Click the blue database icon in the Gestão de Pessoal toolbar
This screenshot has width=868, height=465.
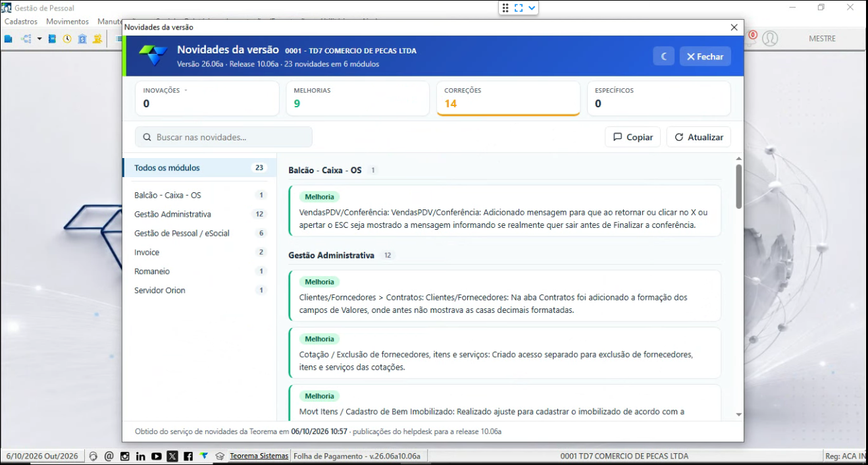tap(9, 39)
